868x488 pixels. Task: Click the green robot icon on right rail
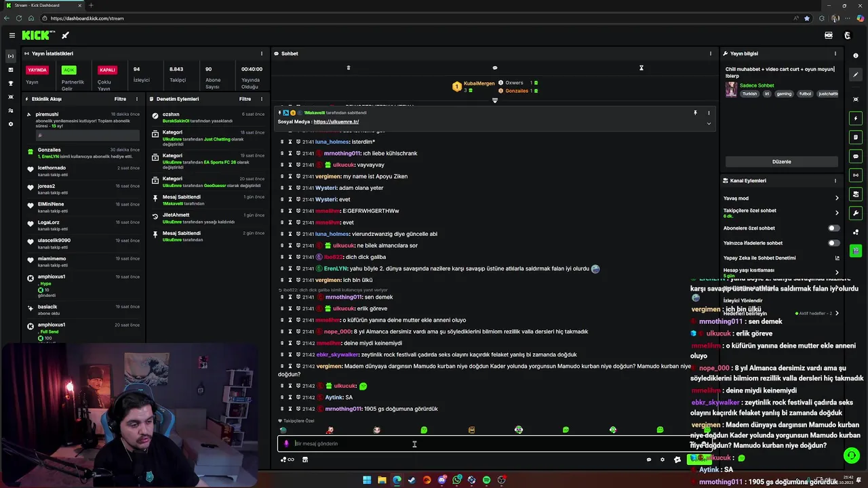(x=856, y=251)
